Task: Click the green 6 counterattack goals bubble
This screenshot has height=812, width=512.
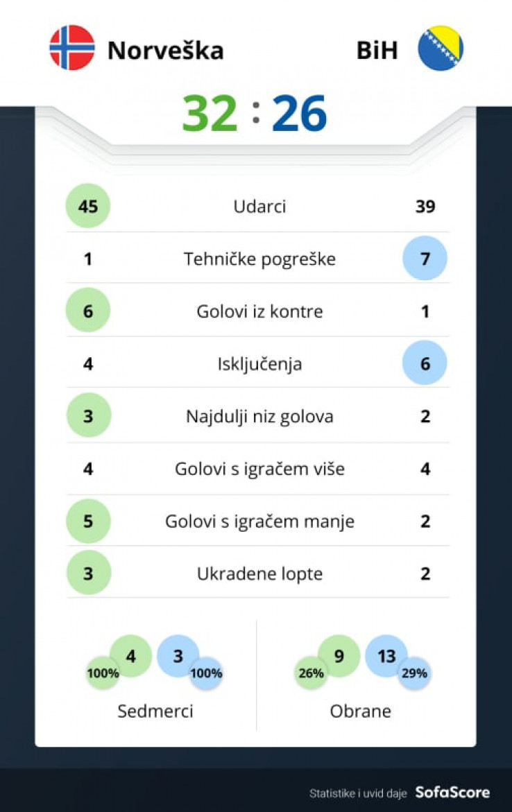Action: point(88,311)
